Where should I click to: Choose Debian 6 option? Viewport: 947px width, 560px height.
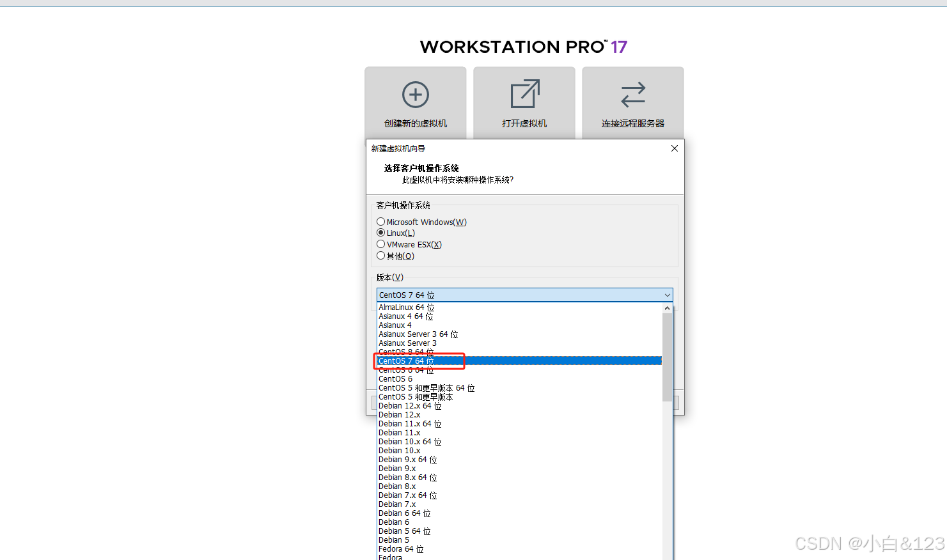point(519,522)
